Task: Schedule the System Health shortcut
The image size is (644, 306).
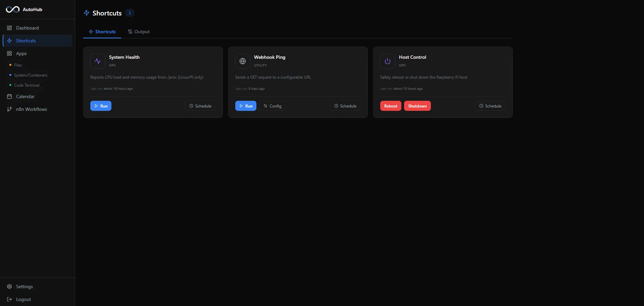Action: [x=200, y=106]
